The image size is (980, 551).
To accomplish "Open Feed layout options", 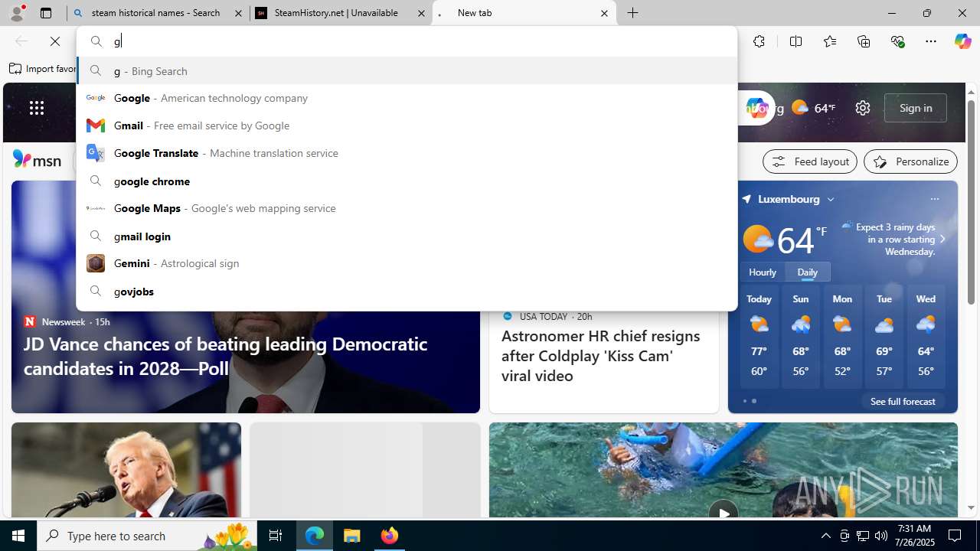I will tap(810, 161).
